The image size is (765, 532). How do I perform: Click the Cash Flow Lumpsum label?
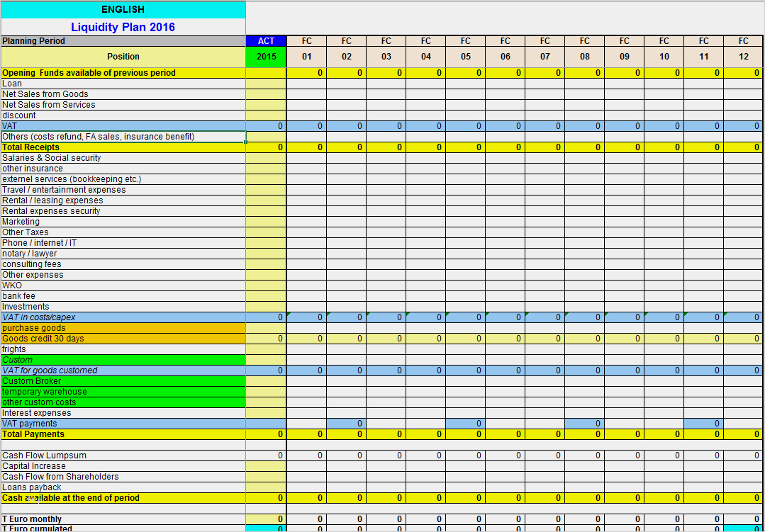123,455
